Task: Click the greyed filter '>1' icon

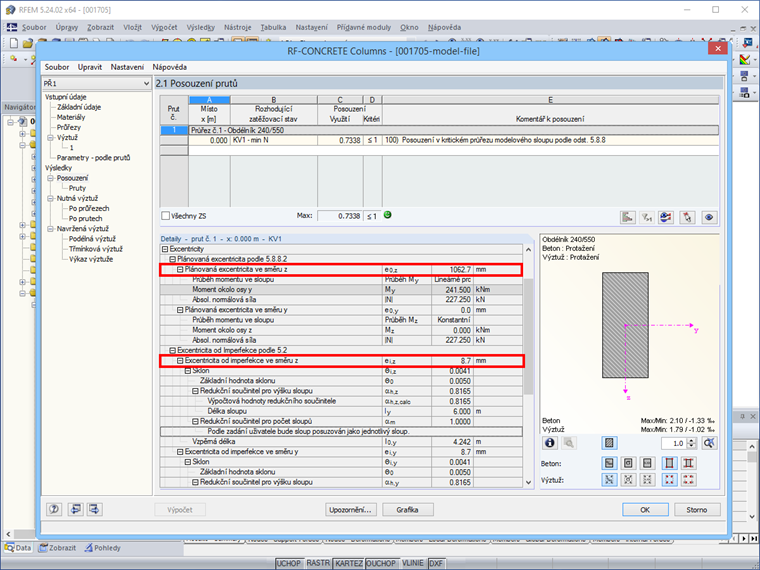Action: click(647, 217)
